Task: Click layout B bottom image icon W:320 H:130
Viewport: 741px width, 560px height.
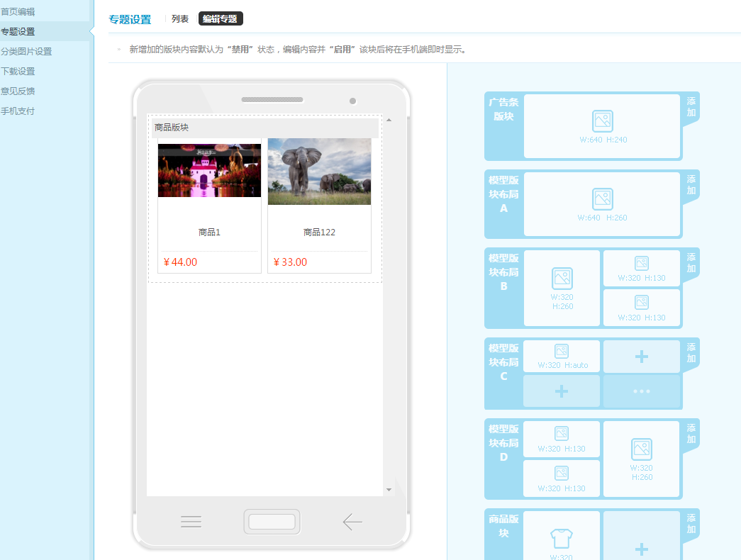Action: pyautogui.click(x=641, y=303)
